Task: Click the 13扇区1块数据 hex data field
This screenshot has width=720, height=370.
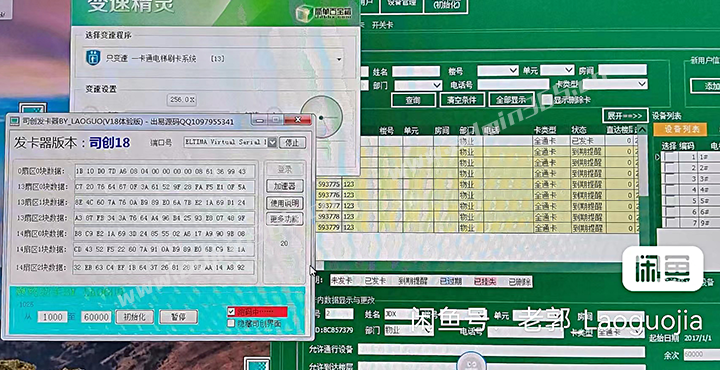Action: pos(164,202)
